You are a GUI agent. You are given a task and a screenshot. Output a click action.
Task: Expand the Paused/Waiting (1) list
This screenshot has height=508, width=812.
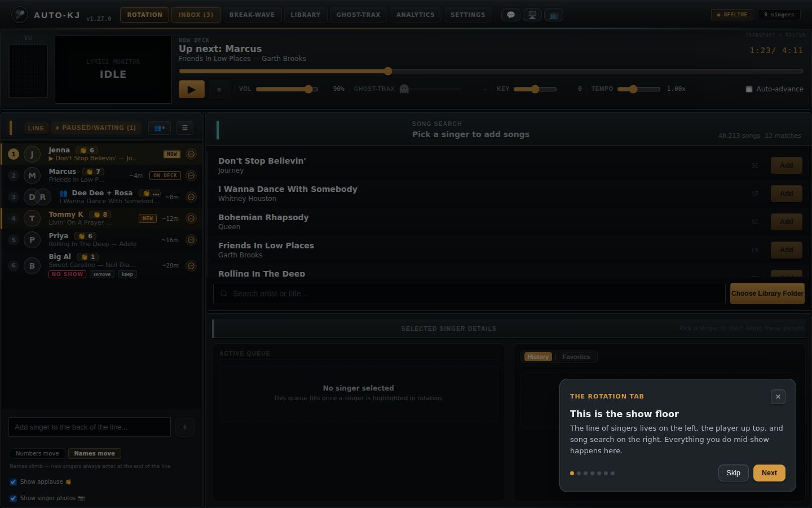tap(96, 128)
